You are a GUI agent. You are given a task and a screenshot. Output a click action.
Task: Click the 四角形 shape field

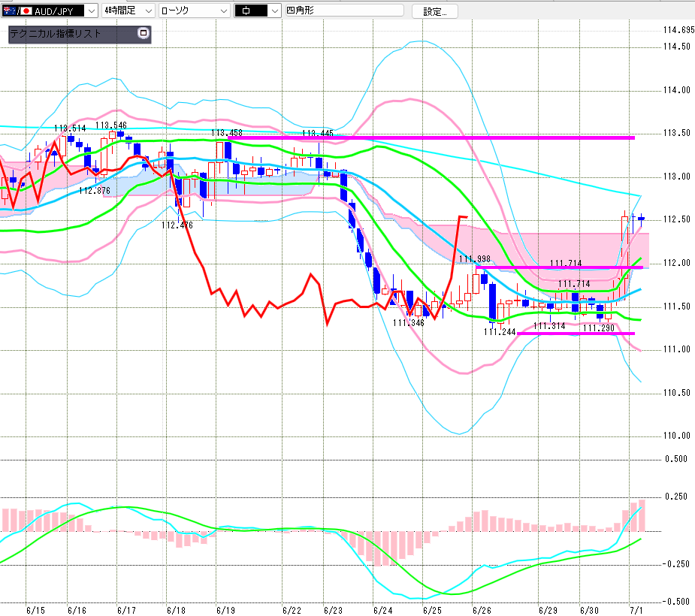tap(344, 11)
